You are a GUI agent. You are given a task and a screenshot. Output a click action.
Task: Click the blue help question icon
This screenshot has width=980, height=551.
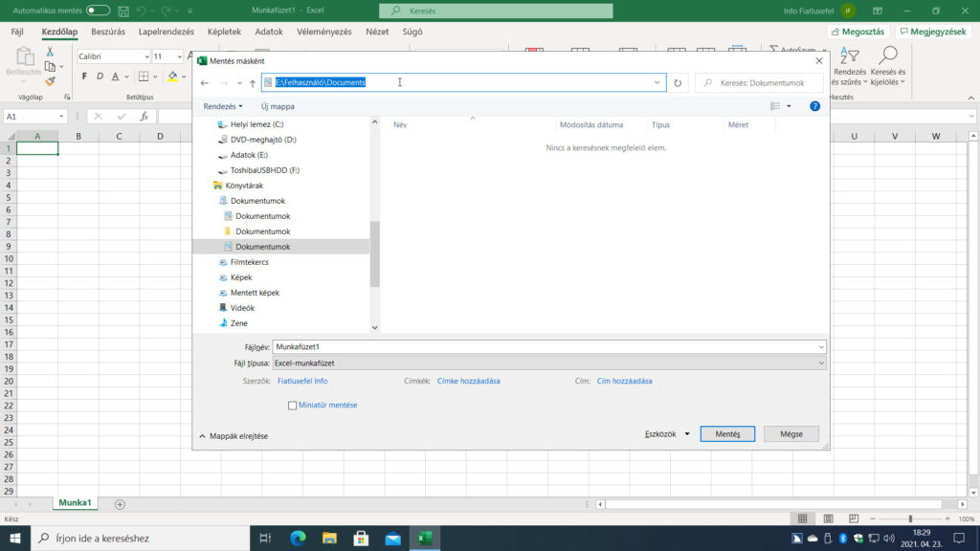point(815,106)
